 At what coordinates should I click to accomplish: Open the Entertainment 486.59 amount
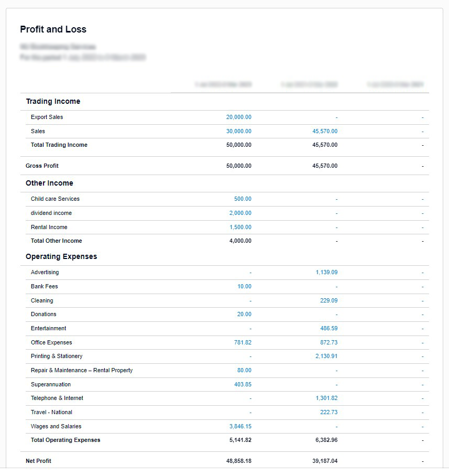coord(328,329)
